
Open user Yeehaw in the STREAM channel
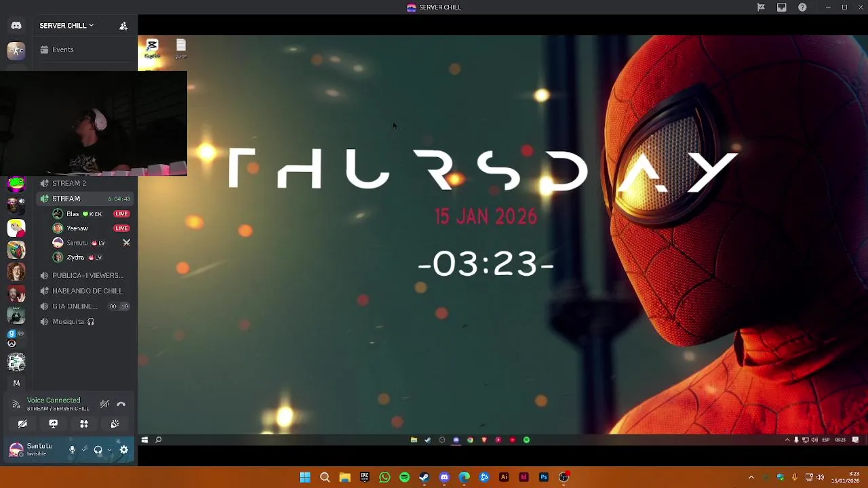pos(77,228)
